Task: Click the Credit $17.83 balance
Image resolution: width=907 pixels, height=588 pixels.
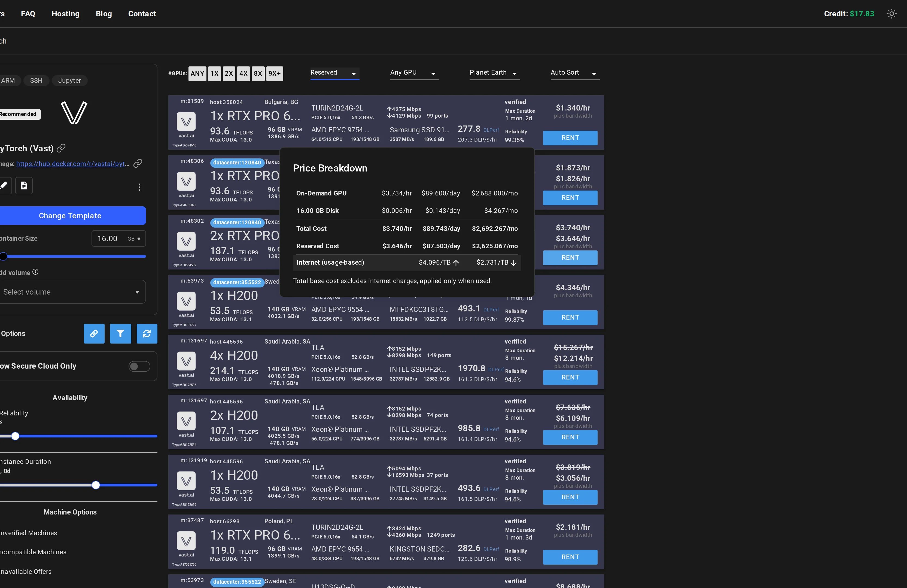Action: tap(849, 14)
